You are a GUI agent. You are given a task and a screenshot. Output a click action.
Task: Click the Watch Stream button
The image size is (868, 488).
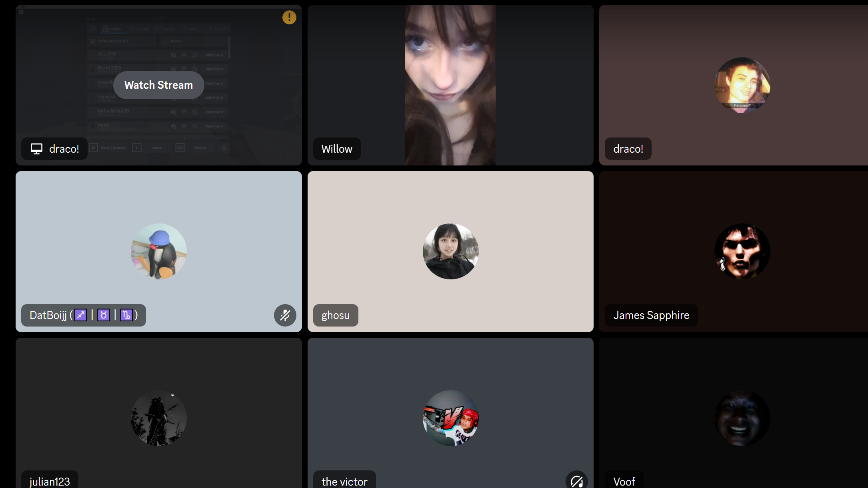tap(158, 85)
